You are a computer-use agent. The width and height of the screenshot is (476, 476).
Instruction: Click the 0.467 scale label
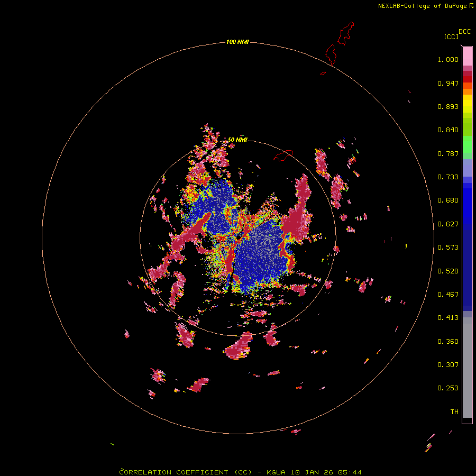[x=448, y=295]
